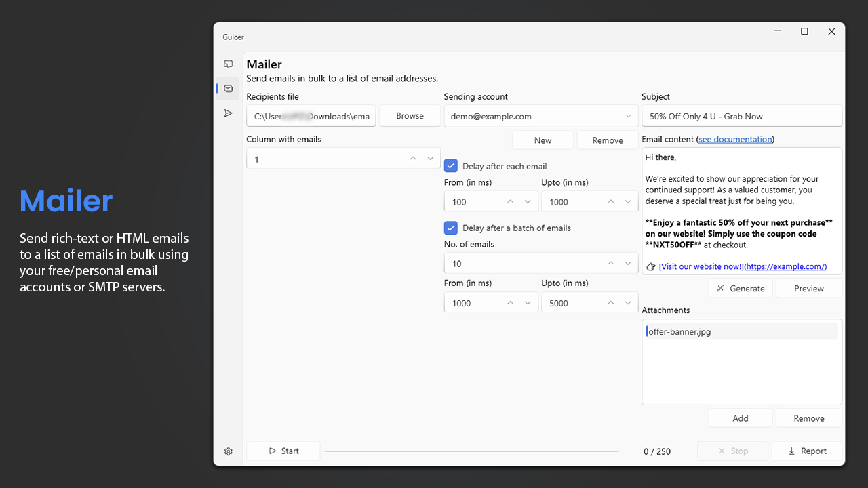The width and height of the screenshot is (868, 488).
Task: Increase the batch delay From value 1000
Action: [511, 303]
